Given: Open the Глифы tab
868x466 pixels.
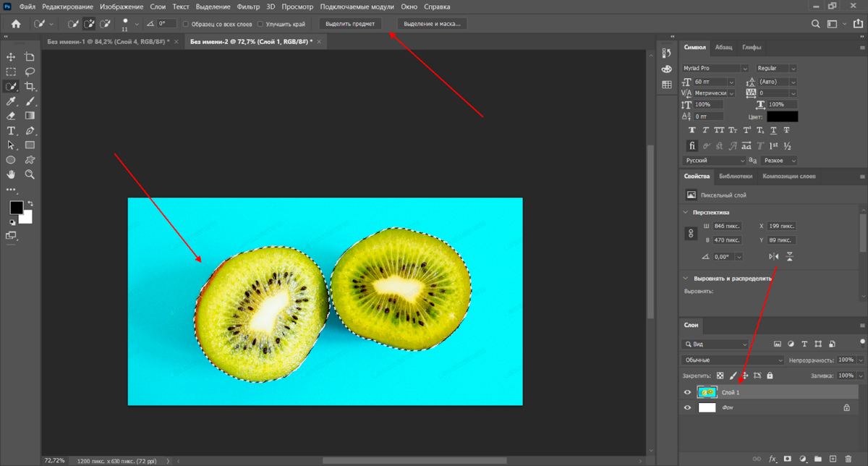Looking at the screenshot, I should tap(752, 47).
